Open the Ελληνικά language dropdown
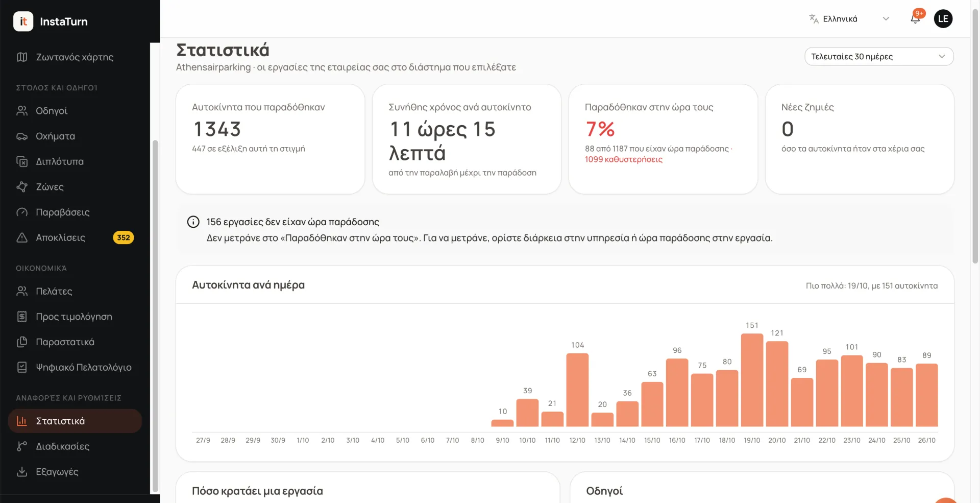The width and height of the screenshot is (980, 503). coord(849,19)
